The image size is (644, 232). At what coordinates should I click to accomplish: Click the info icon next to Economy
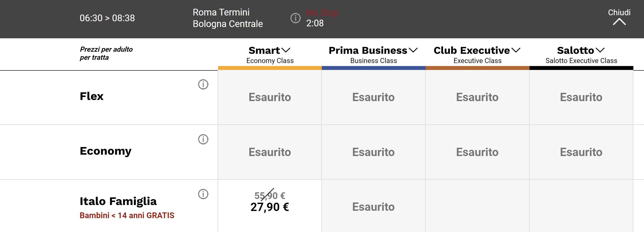(x=203, y=139)
